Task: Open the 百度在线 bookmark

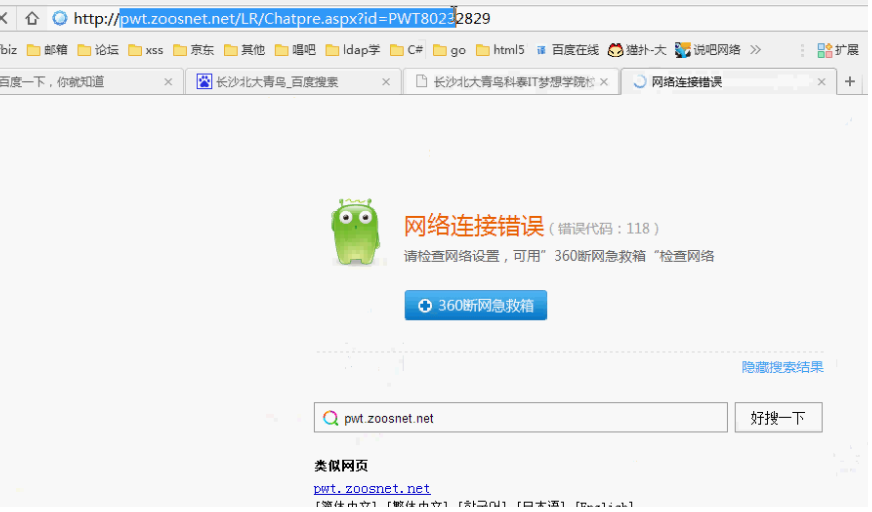Action: click(567, 50)
